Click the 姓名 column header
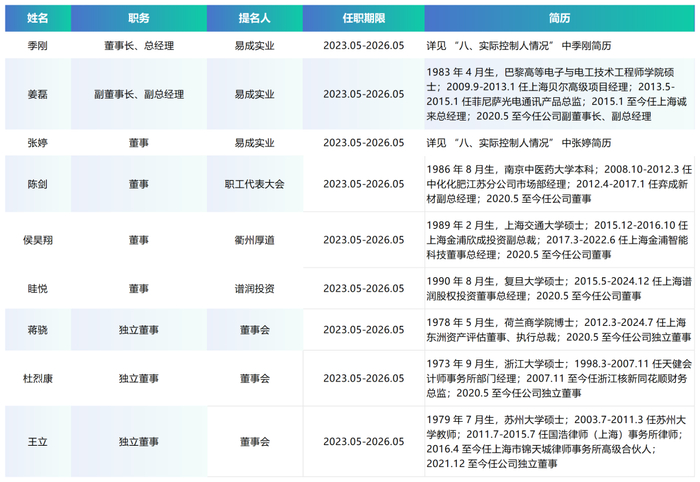700x482 pixels. 38,18
